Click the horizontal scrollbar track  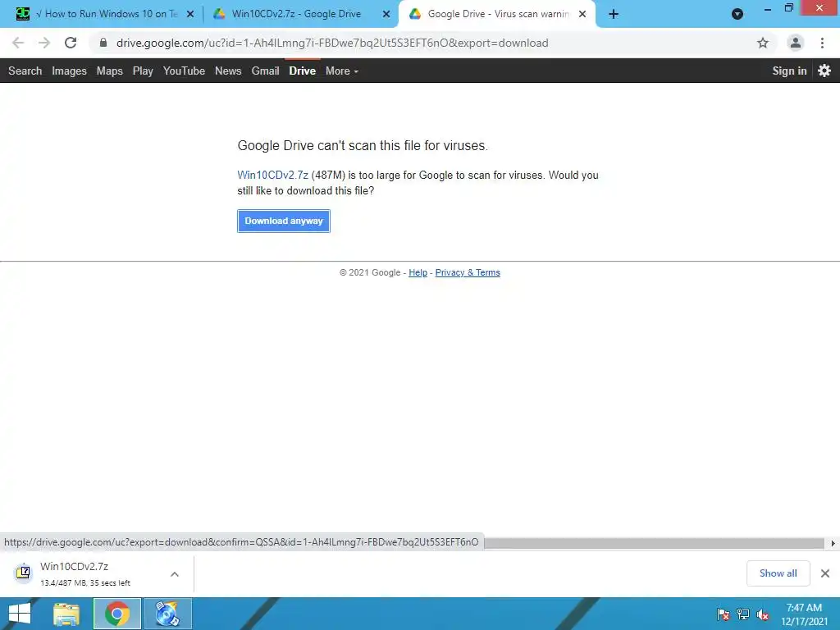tap(654, 543)
